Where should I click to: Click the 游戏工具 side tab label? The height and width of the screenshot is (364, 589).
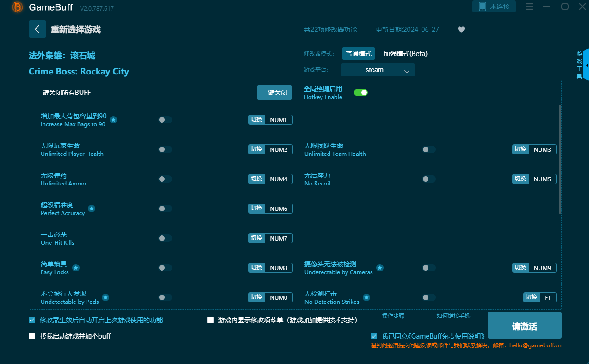(579, 65)
